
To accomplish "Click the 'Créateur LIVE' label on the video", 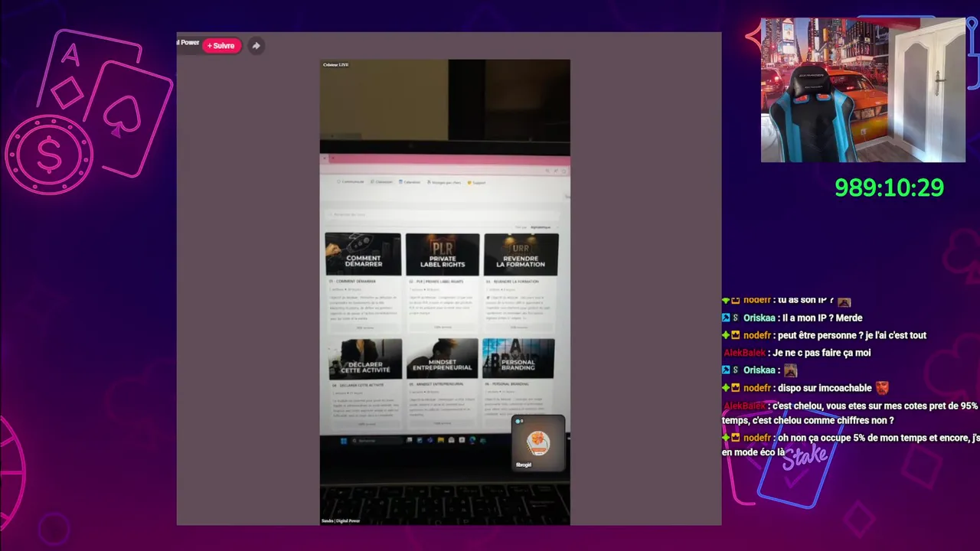I will (x=336, y=65).
